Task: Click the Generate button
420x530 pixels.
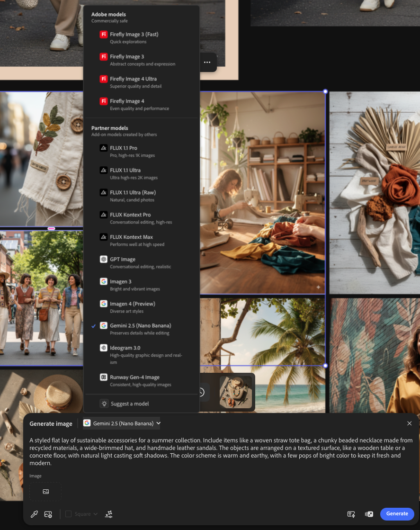Action: pyautogui.click(x=397, y=514)
